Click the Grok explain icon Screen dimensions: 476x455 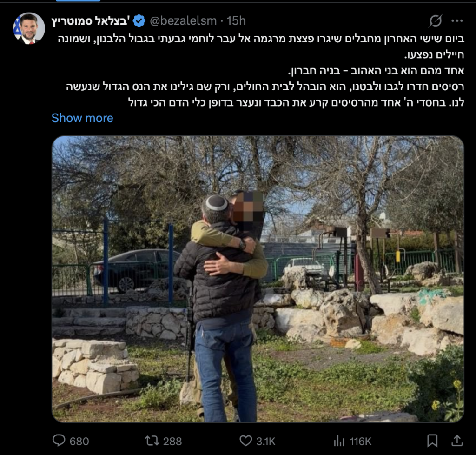[x=436, y=20]
